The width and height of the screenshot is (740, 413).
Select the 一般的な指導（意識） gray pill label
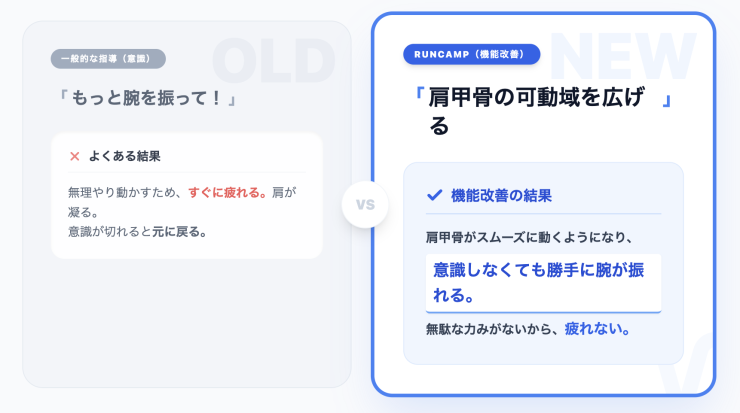tap(108, 59)
